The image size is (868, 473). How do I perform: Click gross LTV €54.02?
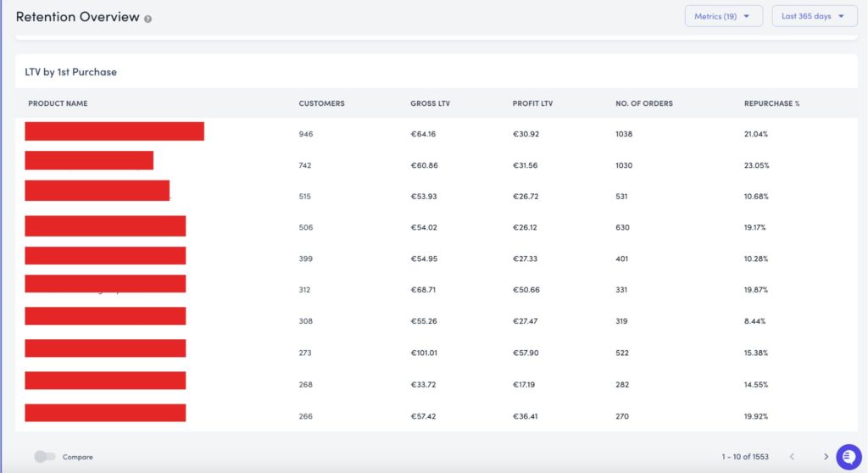pyautogui.click(x=424, y=227)
